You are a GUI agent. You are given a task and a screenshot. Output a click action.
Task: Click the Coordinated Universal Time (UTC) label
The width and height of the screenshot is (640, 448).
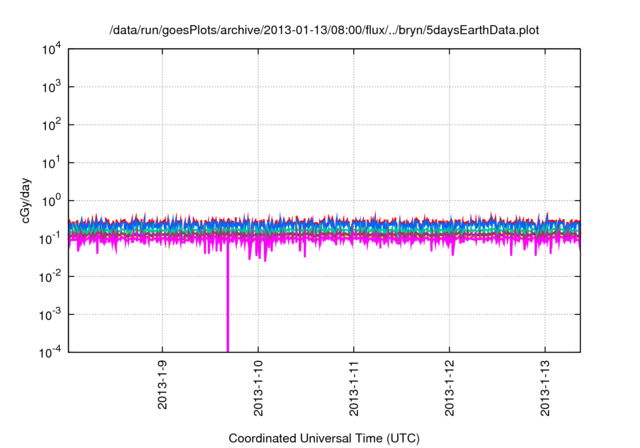click(324, 438)
